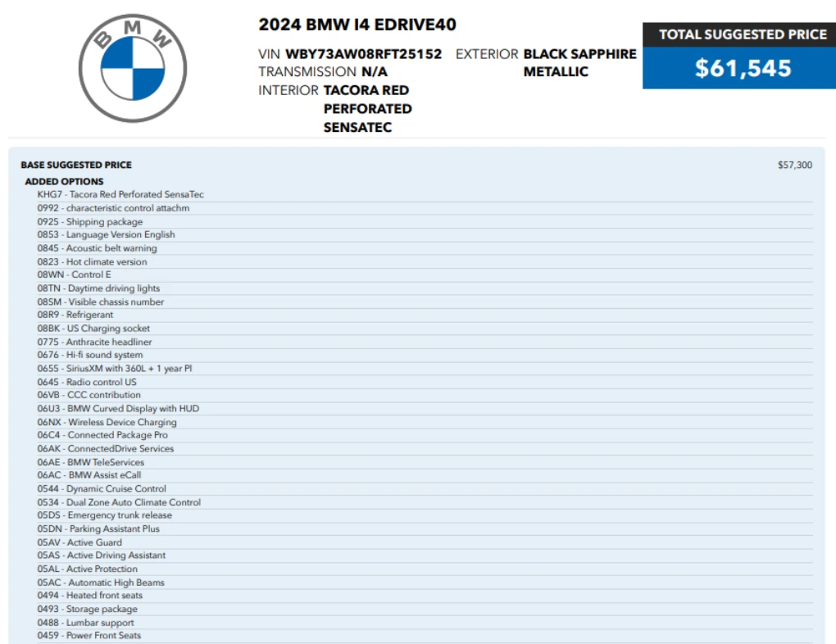Select the KHG7 Tacora Red Perforated SensaTec row
Image resolution: width=836 pixels, height=644 pixels.
coord(425,194)
